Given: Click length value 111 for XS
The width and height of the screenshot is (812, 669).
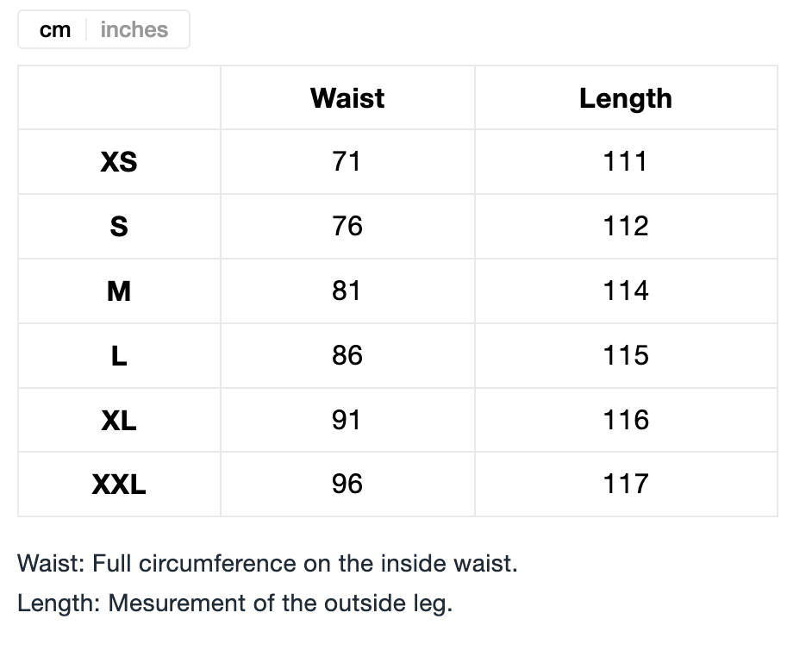Looking at the screenshot, I should pyautogui.click(x=625, y=161).
